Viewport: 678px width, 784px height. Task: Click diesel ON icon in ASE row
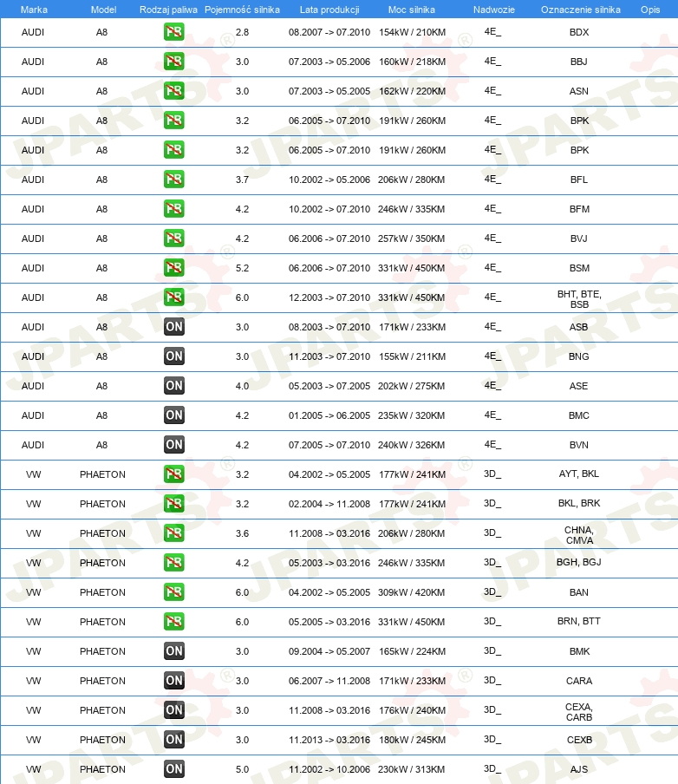(x=174, y=386)
